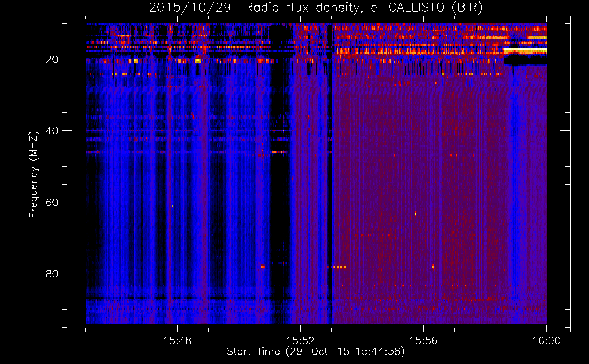This screenshot has height=364, width=589.
Task: Select the "Frequency (MHZ)" vertical axis label
Action: coord(33,175)
